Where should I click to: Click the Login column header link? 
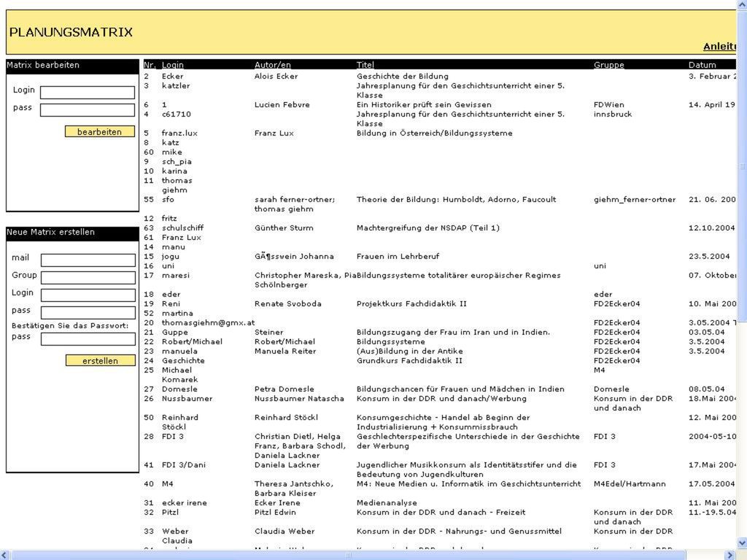[x=172, y=65]
